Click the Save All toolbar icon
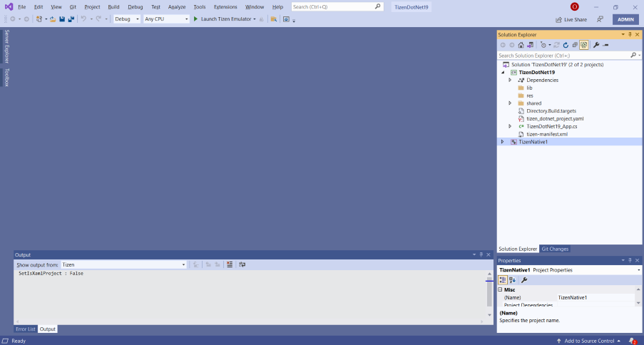The image size is (644, 345). (71, 19)
